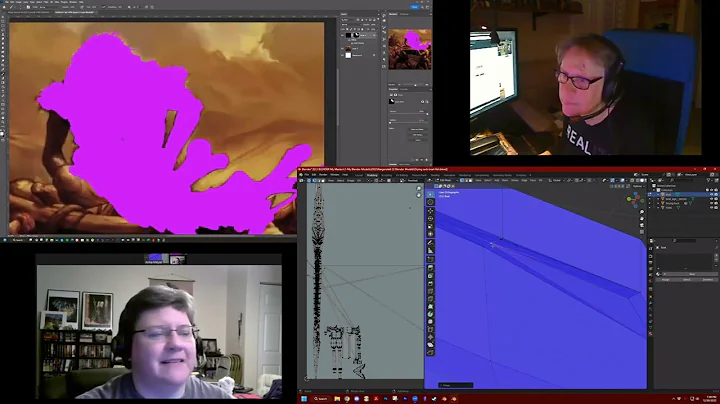The width and height of the screenshot is (720, 404).
Task: Open the Normal blend mode dropdown in Photoshop
Action: point(350,24)
